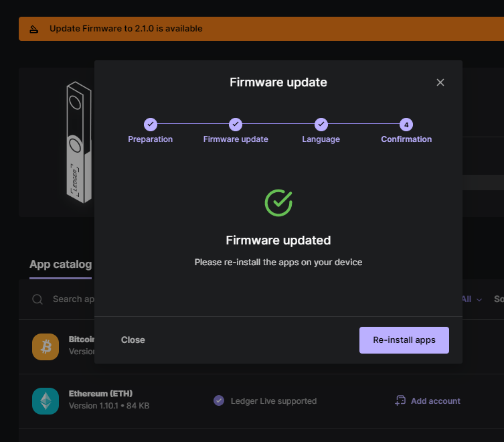Click the search apps magnifier icon
Screen dimensions: 504x442
coord(38,299)
